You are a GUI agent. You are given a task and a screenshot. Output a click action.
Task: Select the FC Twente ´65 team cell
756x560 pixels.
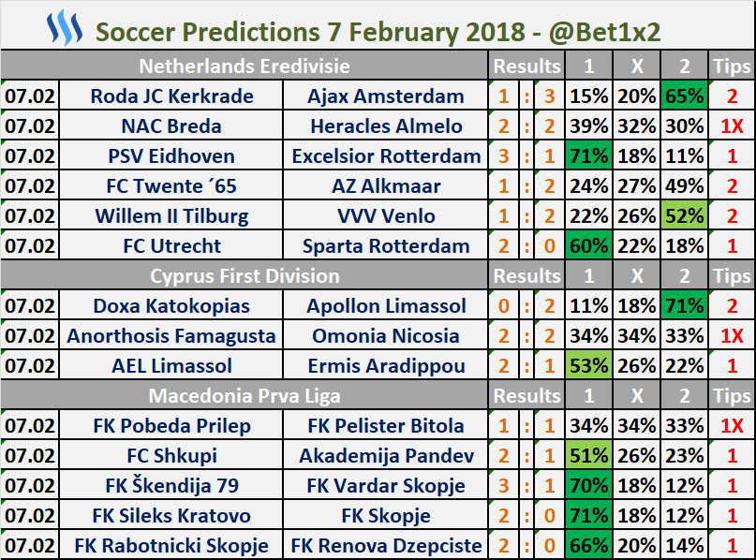pyautogui.click(x=172, y=186)
